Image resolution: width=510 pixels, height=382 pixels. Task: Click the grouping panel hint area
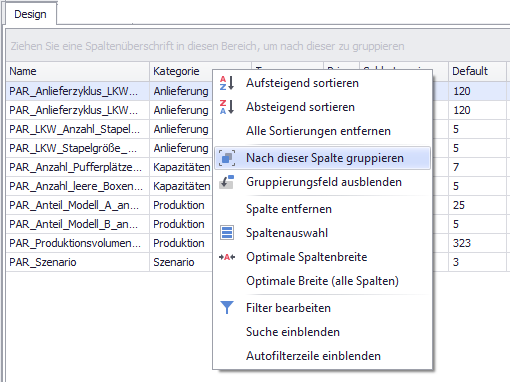pyautogui.click(x=258, y=46)
